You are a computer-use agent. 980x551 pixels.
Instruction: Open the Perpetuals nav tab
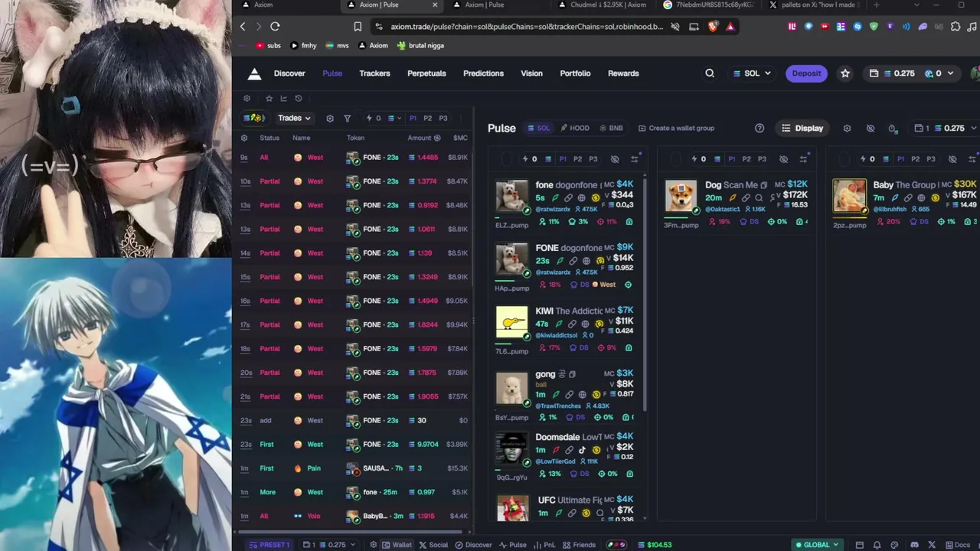click(x=426, y=73)
